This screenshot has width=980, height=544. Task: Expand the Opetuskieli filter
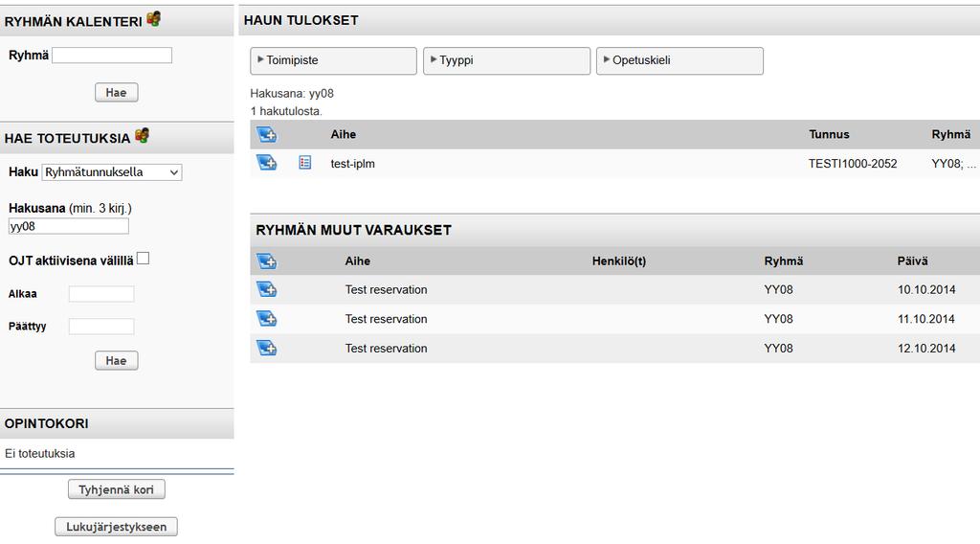[x=679, y=60]
